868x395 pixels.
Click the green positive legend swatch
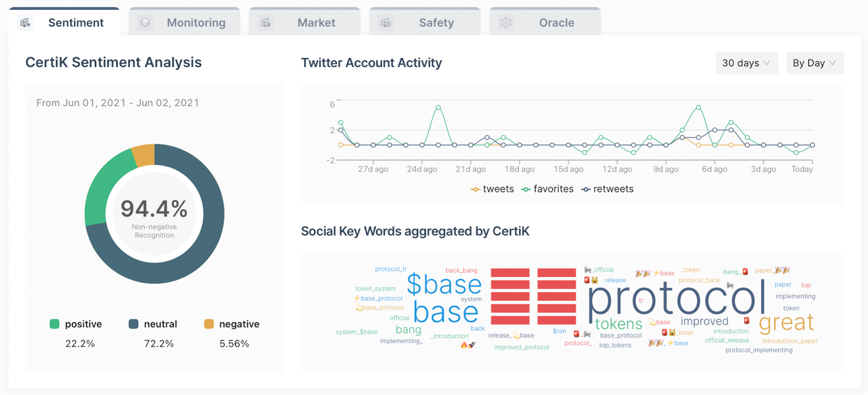point(54,324)
